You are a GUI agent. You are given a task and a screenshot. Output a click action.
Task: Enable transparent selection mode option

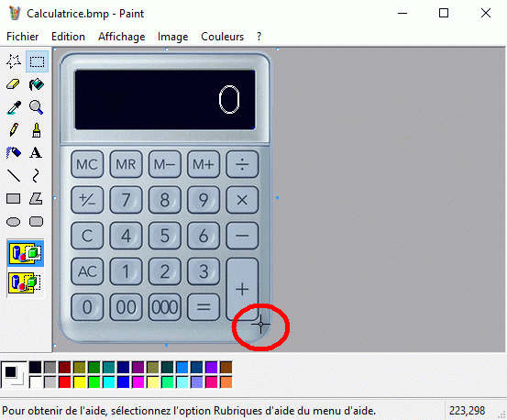pos(26,282)
